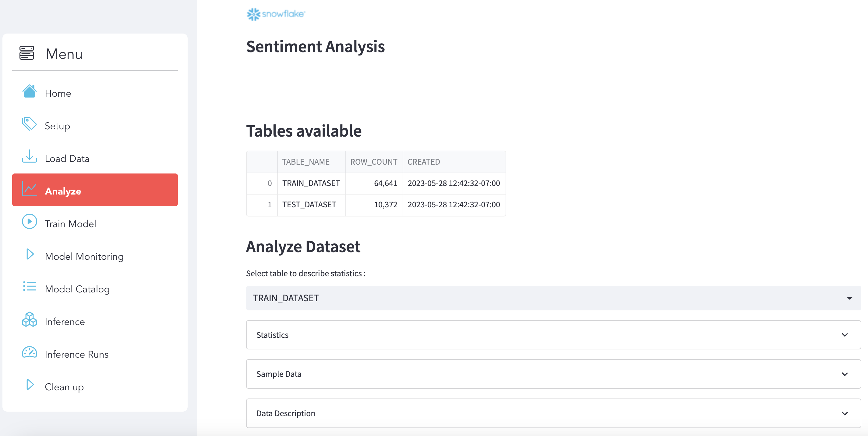868x436 pixels.
Task: Open the TRAIN_DATASET table selector dropdown
Action: (553, 298)
